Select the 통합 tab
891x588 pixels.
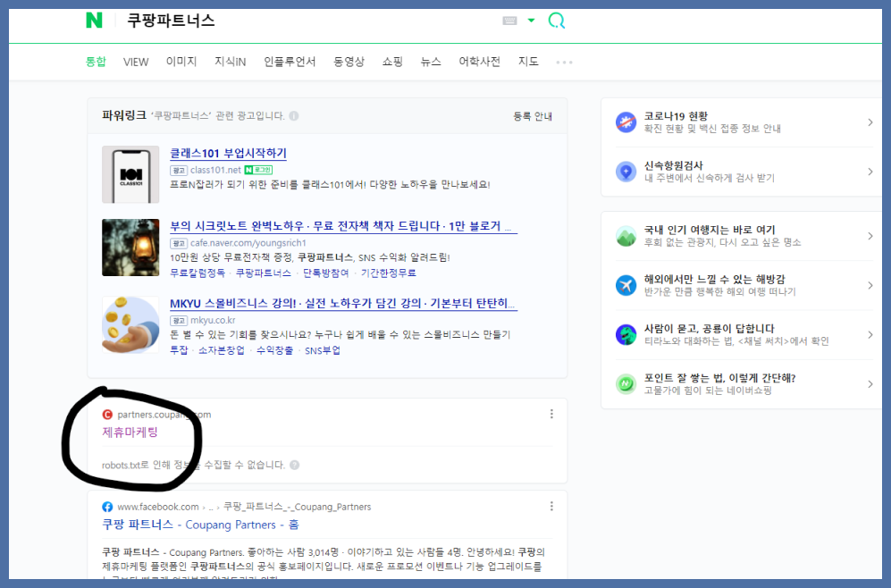point(96,62)
